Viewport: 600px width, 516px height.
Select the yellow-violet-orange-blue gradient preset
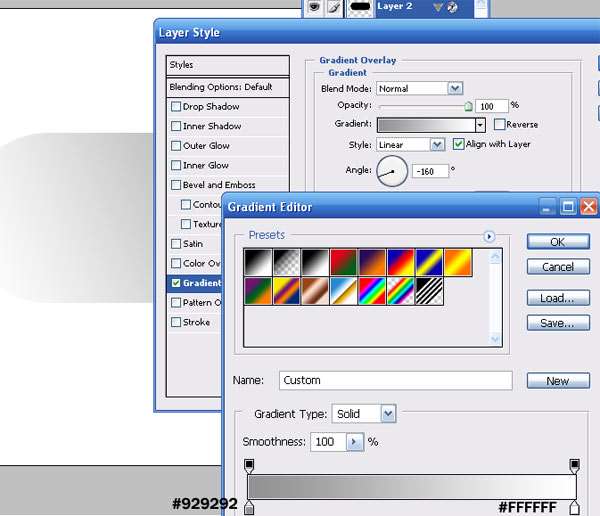point(287,291)
